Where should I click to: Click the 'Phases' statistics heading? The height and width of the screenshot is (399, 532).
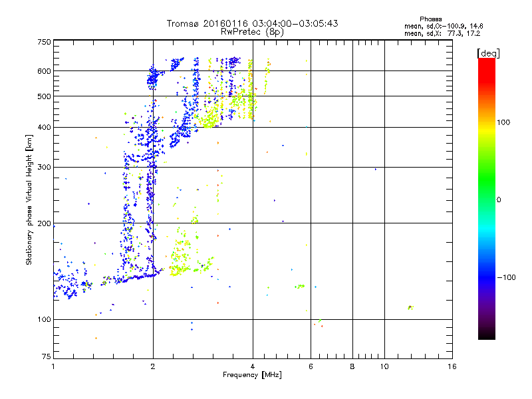pos(430,19)
